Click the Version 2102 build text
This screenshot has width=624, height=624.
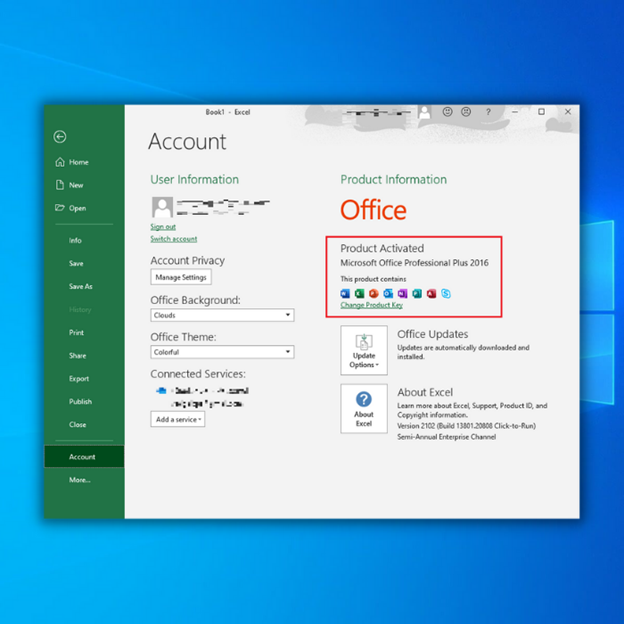tap(466, 426)
